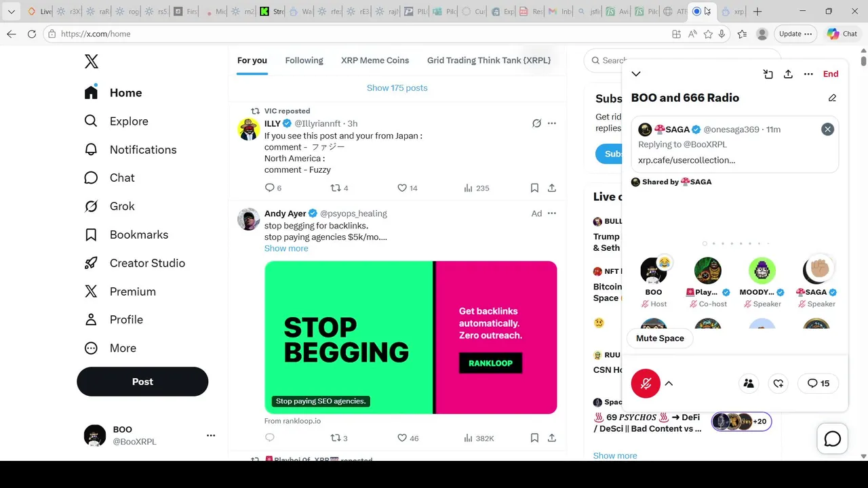Share Andy Ayer's ad post
The image size is (868, 488).
pos(552,438)
